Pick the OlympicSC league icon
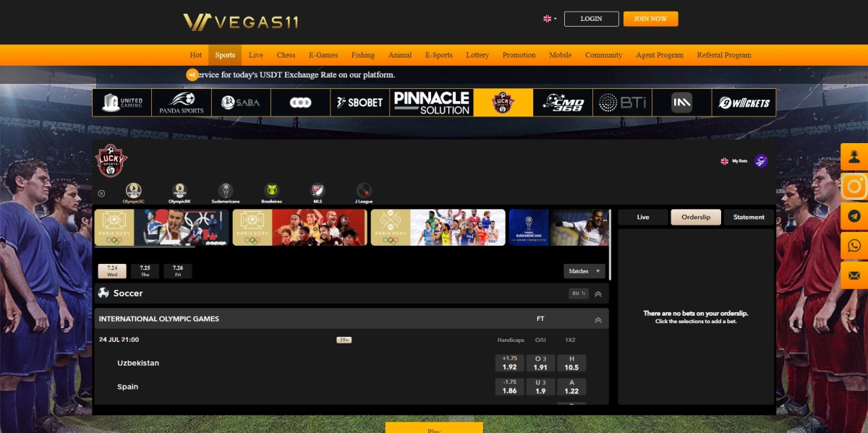 tap(133, 193)
